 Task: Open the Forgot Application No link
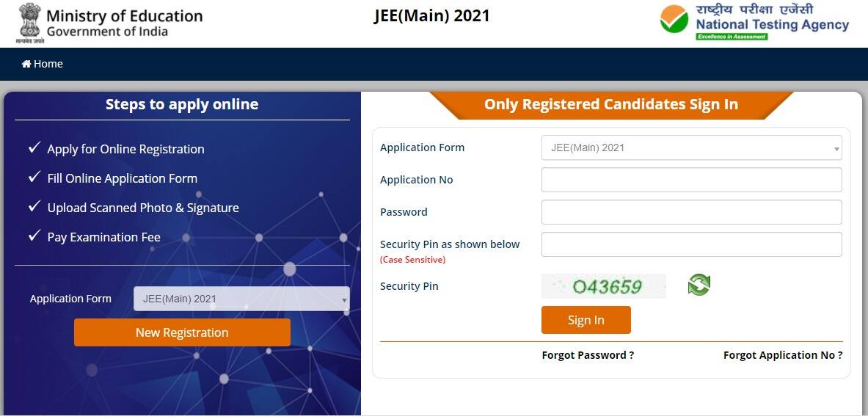[783, 355]
